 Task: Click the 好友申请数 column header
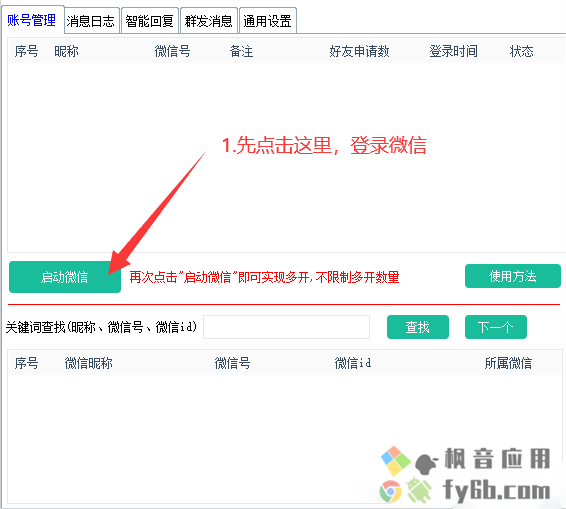coord(359,51)
